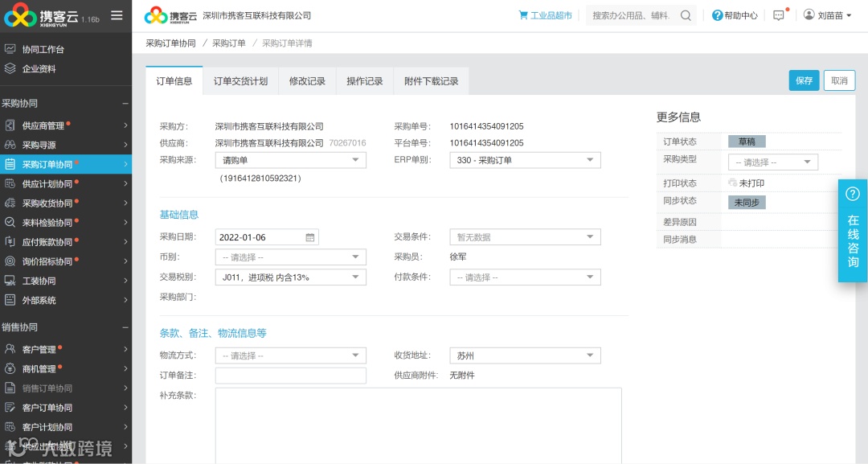Click the 订单备注 input field

click(x=291, y=376)
